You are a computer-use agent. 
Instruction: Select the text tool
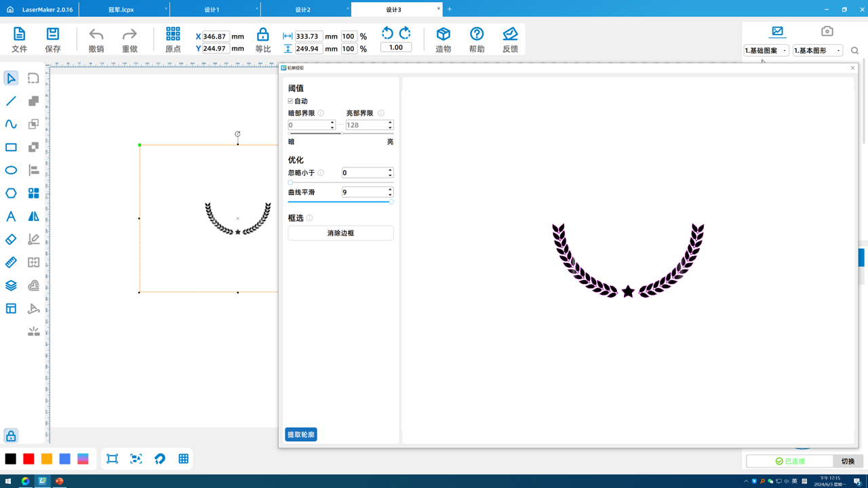[x=11, y=216]
